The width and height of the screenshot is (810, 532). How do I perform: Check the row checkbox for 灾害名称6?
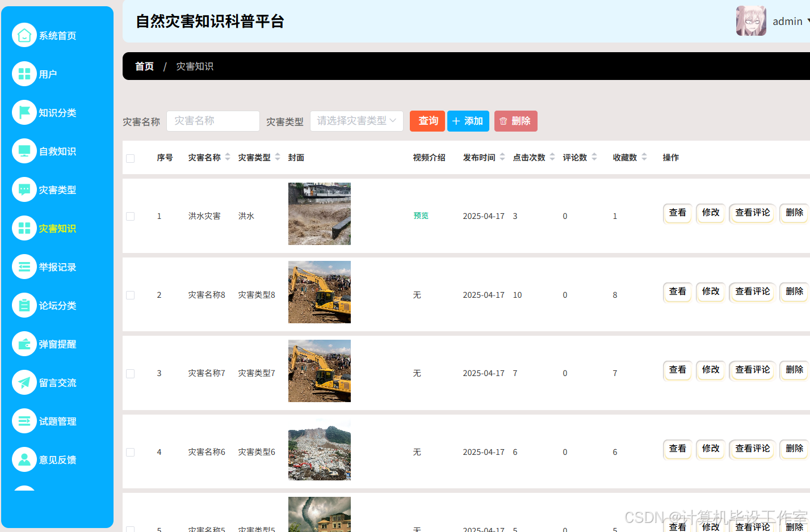coord(131,452)
